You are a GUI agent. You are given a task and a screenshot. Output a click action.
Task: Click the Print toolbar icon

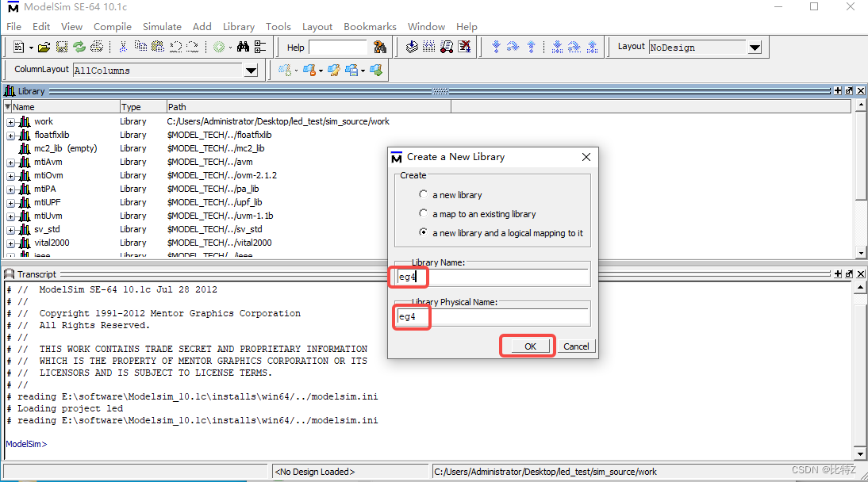(x=95, y=46)
